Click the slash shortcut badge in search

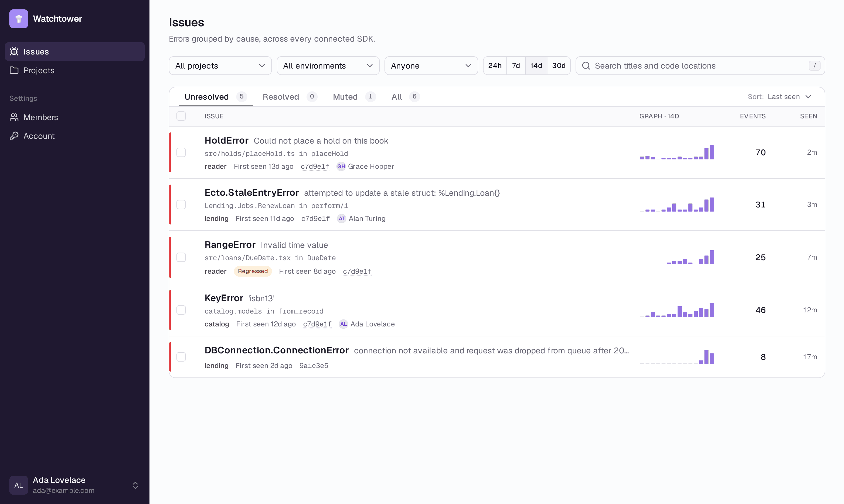click(814, 66)
